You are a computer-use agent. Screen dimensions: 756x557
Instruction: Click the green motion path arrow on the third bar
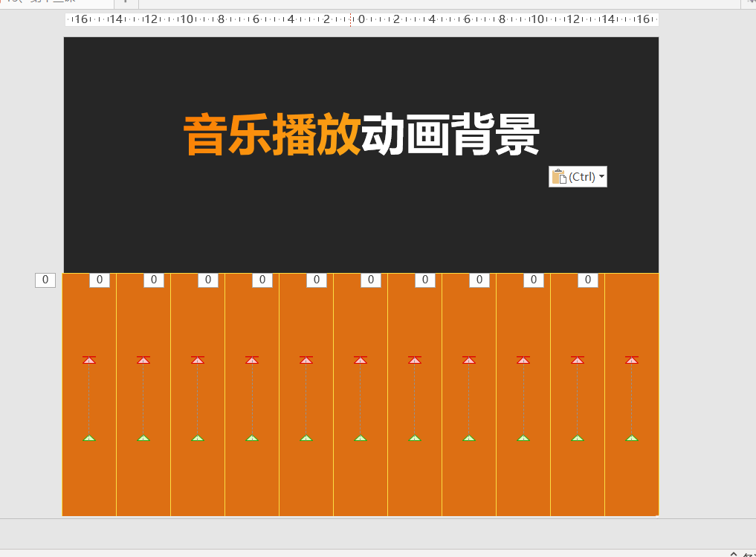click(x=197, y=438)
